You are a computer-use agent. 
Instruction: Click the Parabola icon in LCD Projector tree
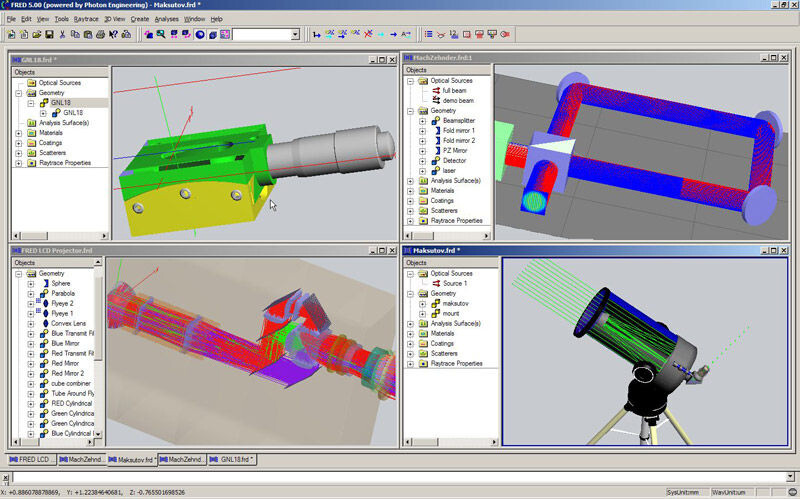click(44, 293)
